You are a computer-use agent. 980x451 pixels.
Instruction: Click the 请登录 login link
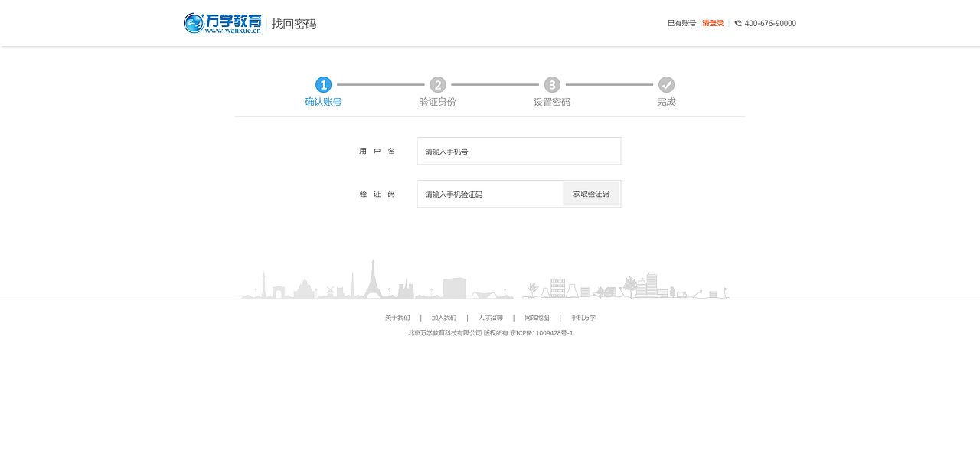coord(712,23)
